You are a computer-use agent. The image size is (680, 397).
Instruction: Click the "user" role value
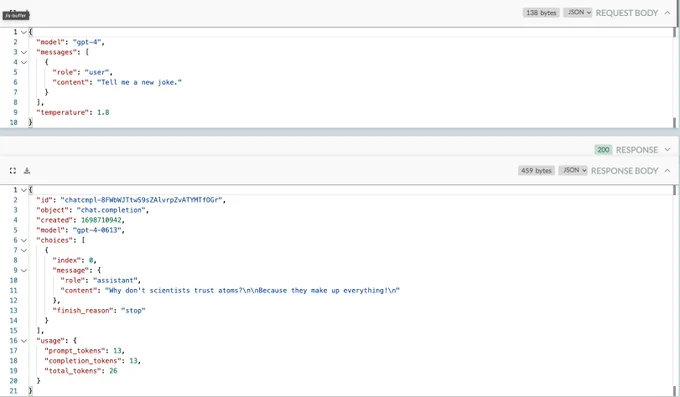tap(98, 72)
